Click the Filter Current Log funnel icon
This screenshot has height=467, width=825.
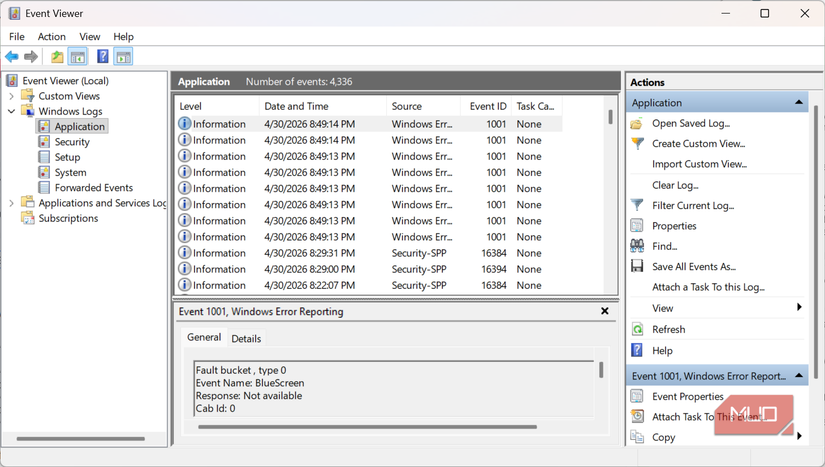coord(637,205)
